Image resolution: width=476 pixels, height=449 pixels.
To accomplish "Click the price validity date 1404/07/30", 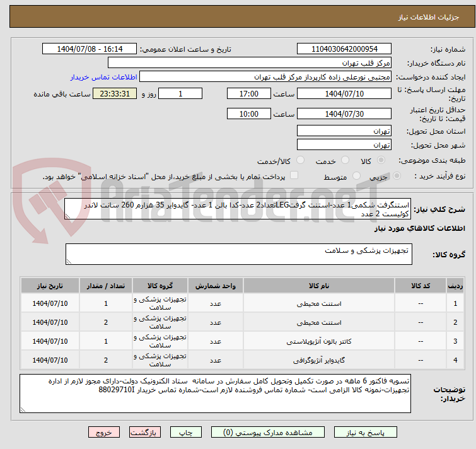I will point(344,114).
